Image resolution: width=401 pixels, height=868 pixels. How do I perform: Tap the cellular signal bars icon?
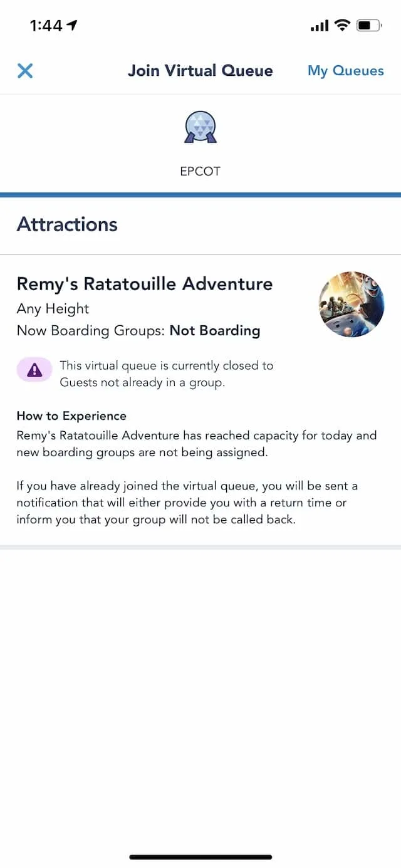320,26
